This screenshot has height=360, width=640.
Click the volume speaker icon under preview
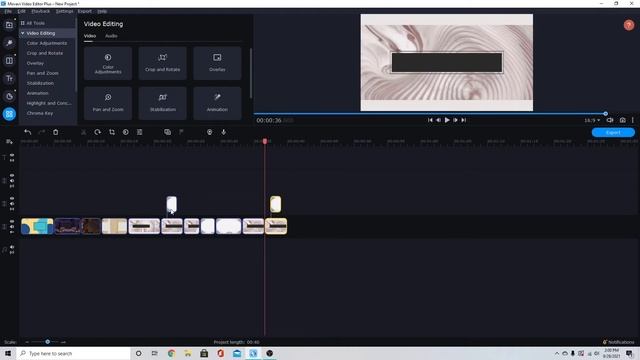[610, 120]
